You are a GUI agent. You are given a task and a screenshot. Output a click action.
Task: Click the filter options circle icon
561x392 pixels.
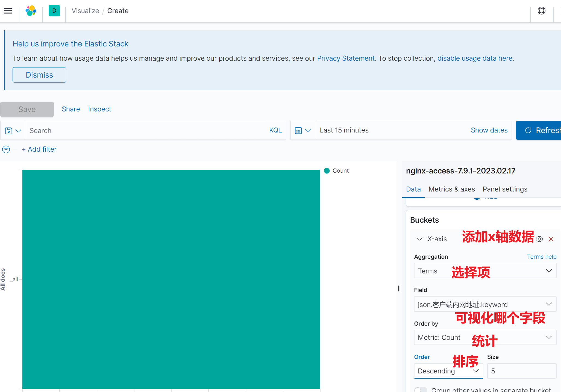pos(6,149)
